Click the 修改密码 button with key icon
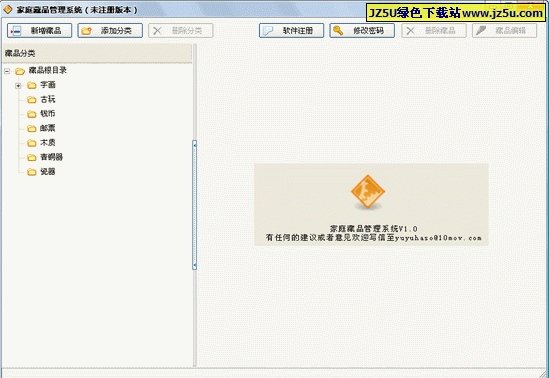 [362, 31]
